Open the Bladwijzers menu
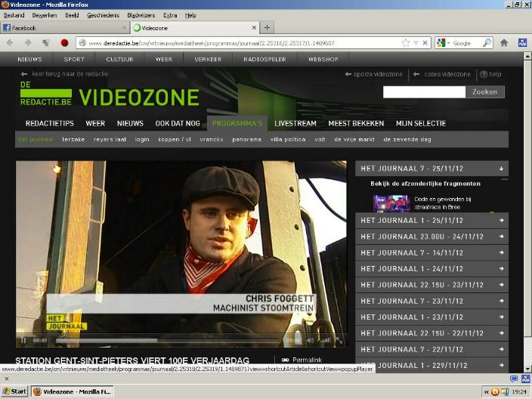Image resolution: width=532 pixels, height=399 pixels. click(x=141, y=15)
